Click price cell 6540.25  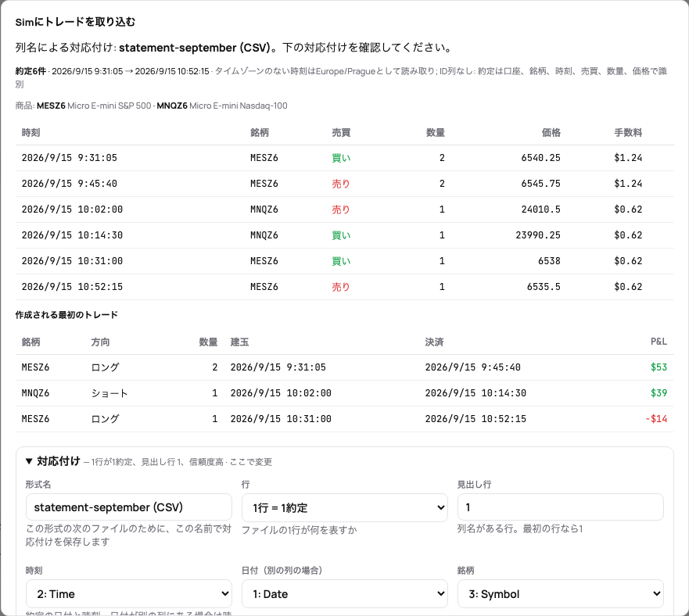[x=540, y=158]
